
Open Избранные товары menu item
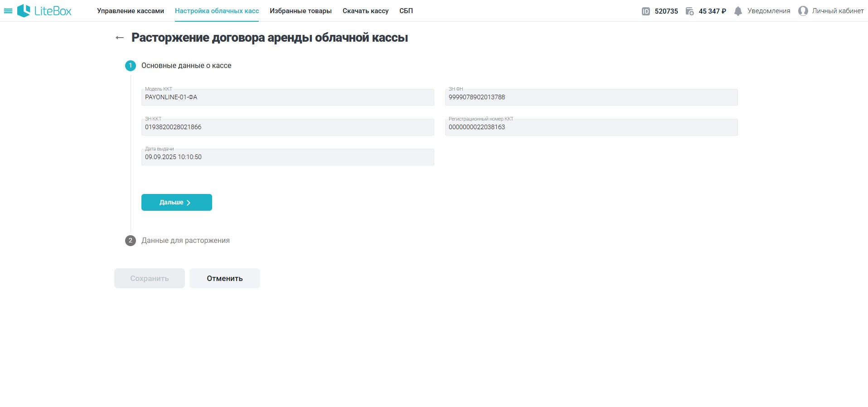301,11
